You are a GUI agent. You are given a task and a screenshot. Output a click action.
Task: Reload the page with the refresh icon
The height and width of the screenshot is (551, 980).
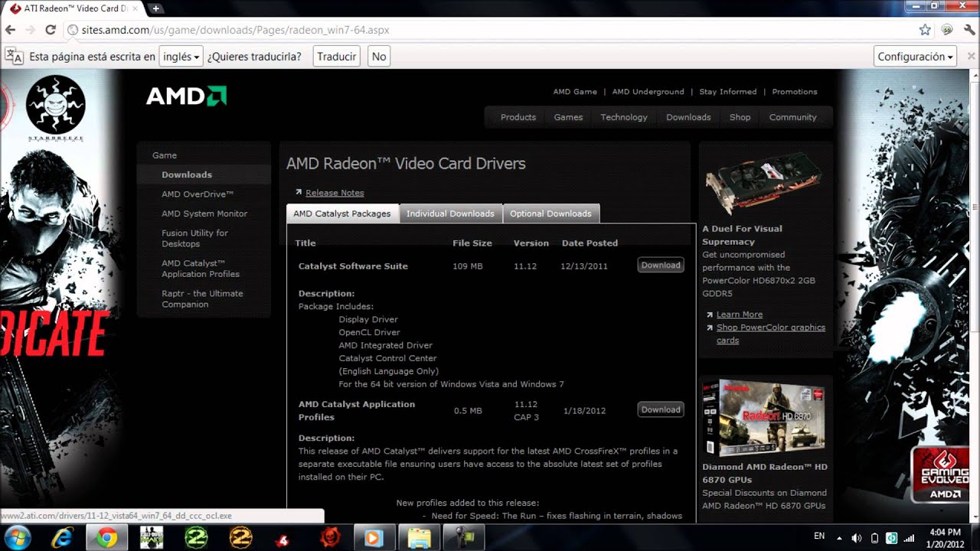click(51, 30)
